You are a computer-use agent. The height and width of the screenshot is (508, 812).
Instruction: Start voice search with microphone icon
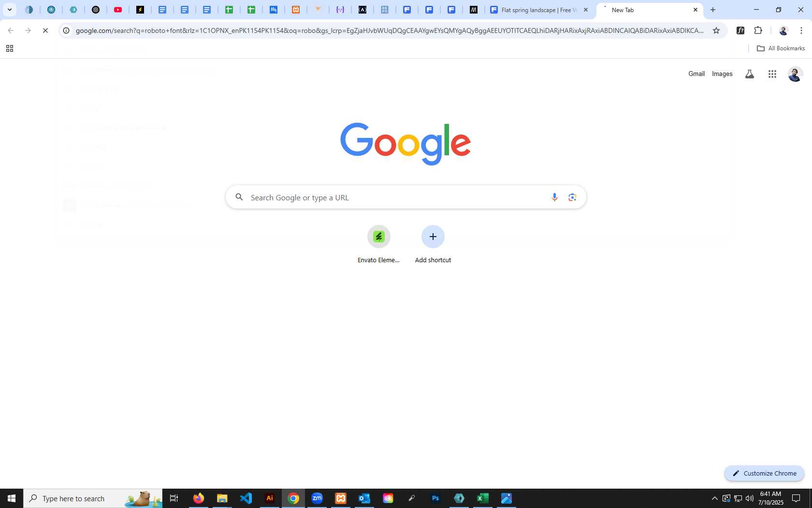pyautogui.click(x=554, y=197)
